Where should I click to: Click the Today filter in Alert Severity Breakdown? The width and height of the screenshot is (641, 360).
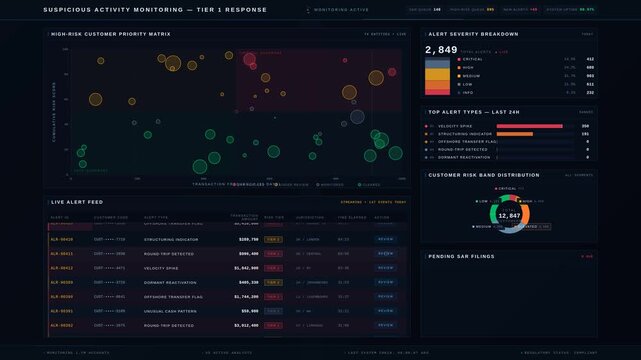pos(587,34)
